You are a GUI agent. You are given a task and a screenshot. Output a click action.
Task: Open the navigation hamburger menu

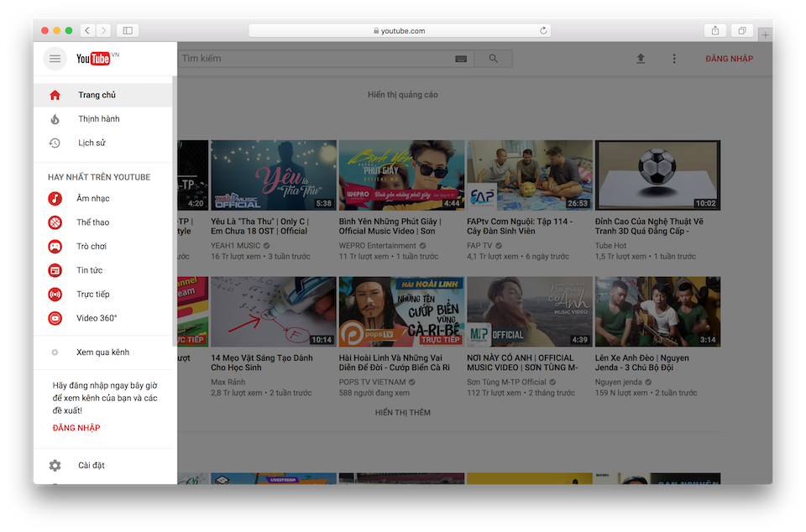pos(55,59)
